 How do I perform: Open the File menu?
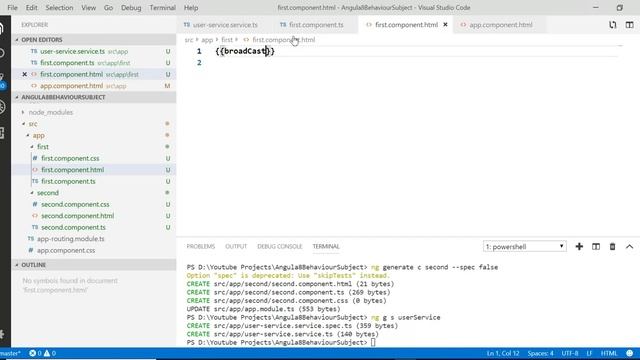point(12,8)
